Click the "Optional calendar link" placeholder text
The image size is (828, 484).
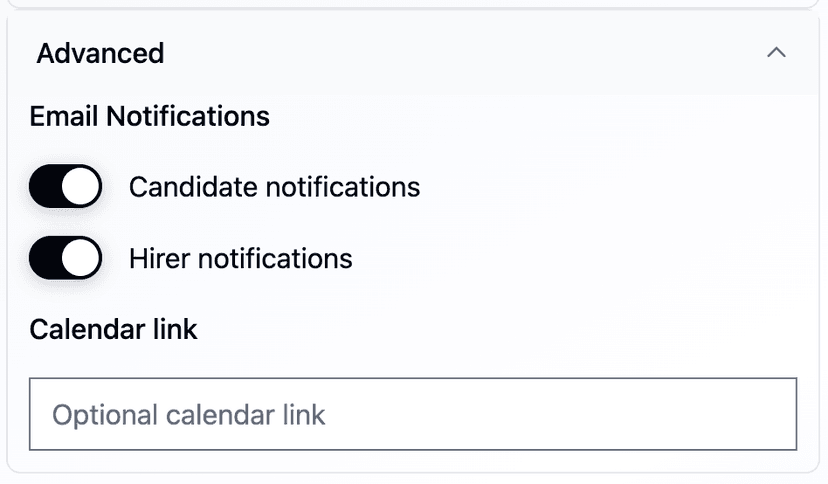tap(189, 415)
